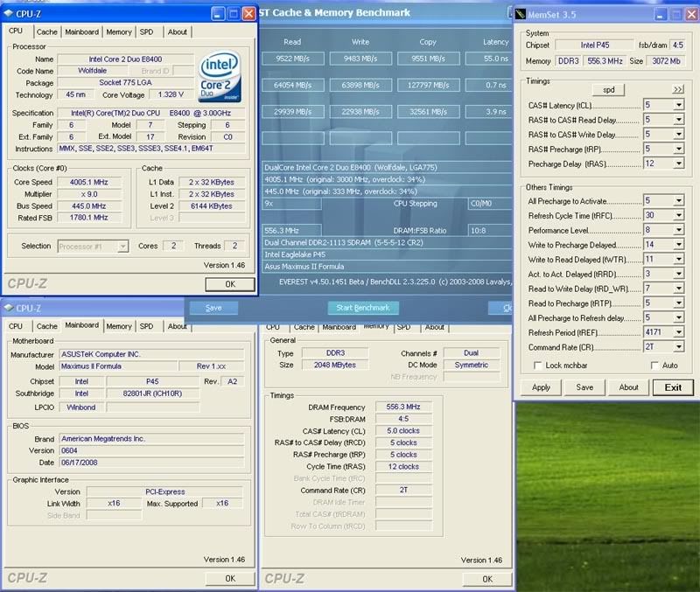Toggle the Lock mchbar checkbox
This screenshot has height=592, width=700.
coord(538,366)
